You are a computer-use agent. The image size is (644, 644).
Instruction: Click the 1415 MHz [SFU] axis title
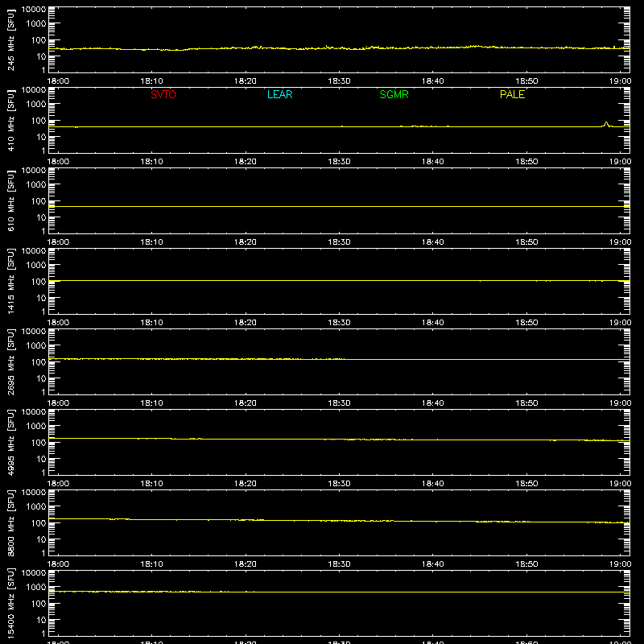pos(11,281)
